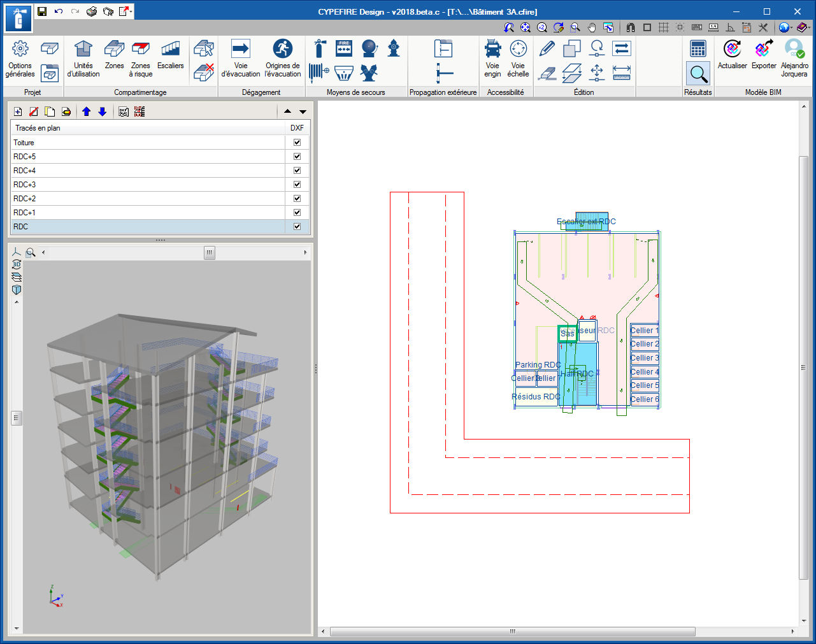The width and height of the screenshot is (816, 644).
Task: Click the black down arrow above floor list
Action: pos(303,111)
